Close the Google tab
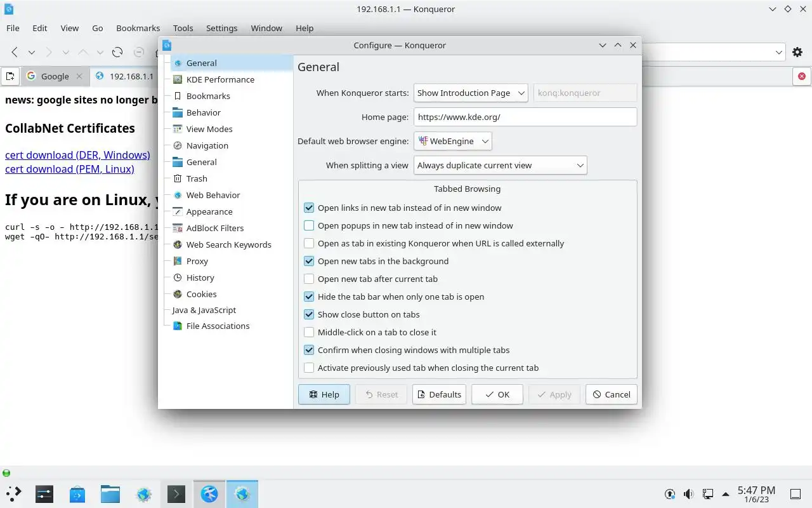The image size is (812, 508). point(79,76)
